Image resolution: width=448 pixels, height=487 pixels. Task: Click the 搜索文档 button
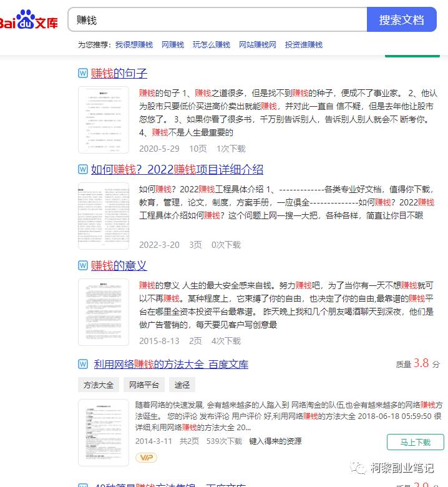click(402, 19)
